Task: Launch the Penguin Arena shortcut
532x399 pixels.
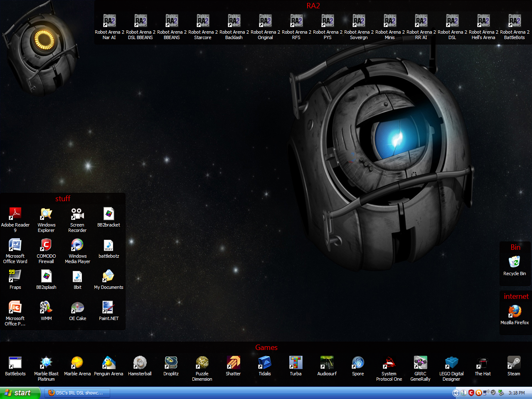Action: [108, 366]
